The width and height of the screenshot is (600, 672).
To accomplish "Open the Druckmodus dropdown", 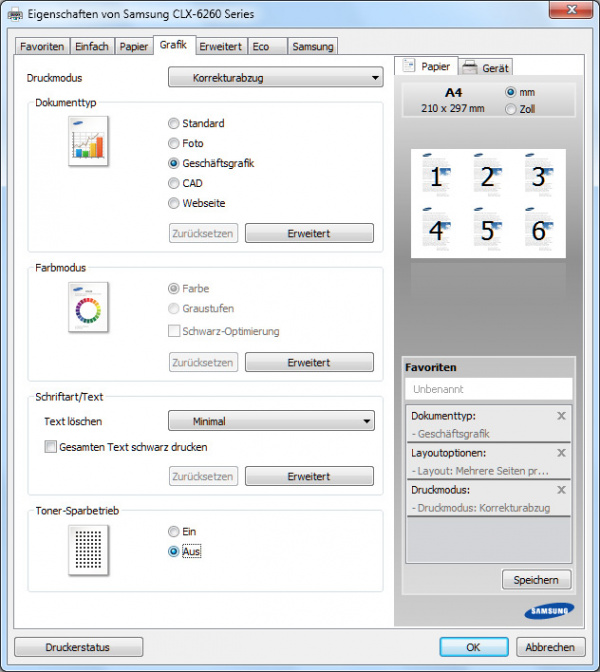I will [275, 77].
